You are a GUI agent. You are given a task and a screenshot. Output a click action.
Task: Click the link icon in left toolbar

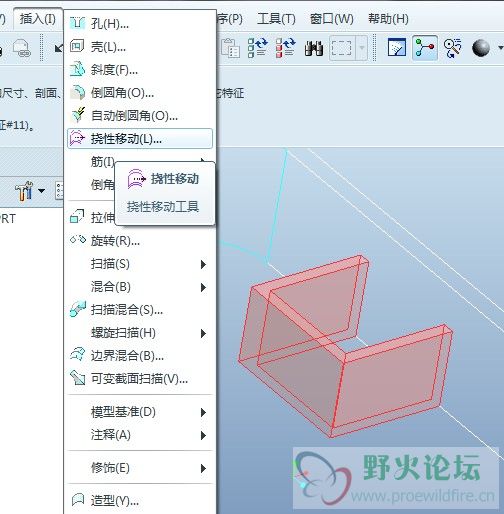22,49
